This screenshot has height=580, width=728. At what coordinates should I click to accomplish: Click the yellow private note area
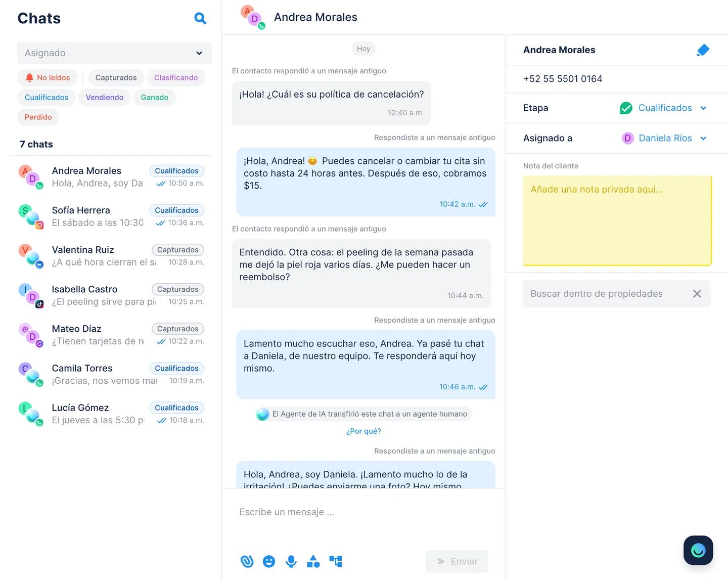(617, 220)
